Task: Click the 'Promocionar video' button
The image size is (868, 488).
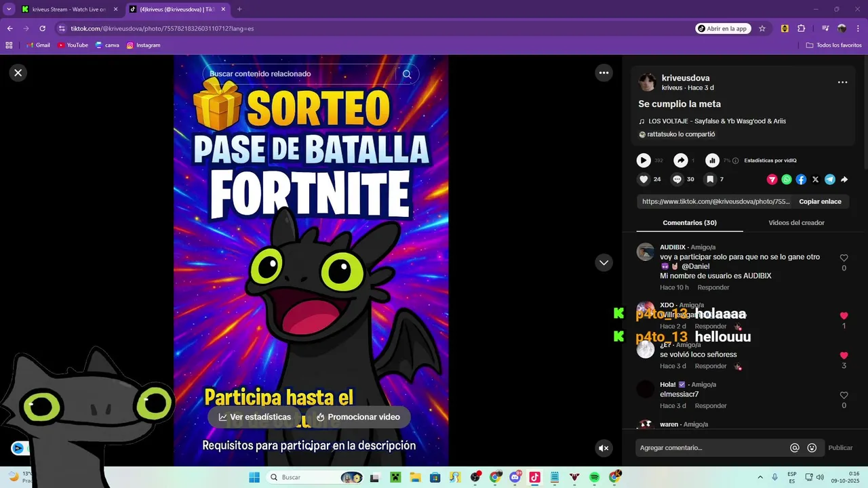Action: (358, 417)
